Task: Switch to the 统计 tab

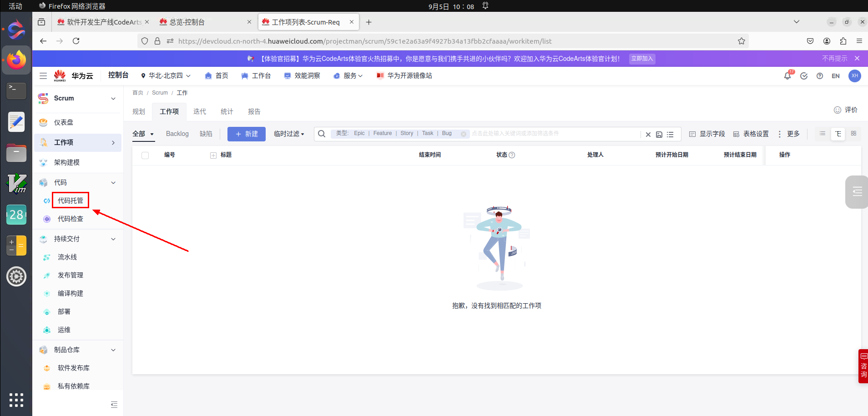Action: [x=227, y=112]
